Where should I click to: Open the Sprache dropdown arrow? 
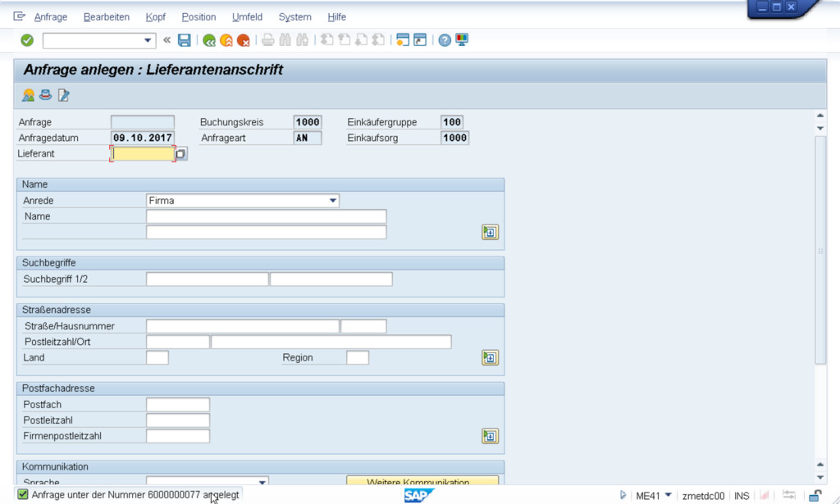[x=262, y=482]
